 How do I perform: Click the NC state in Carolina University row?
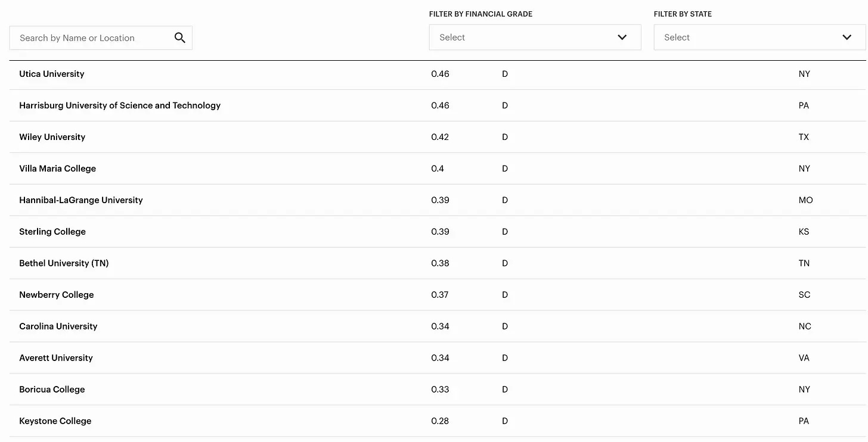tap(805, 326)
